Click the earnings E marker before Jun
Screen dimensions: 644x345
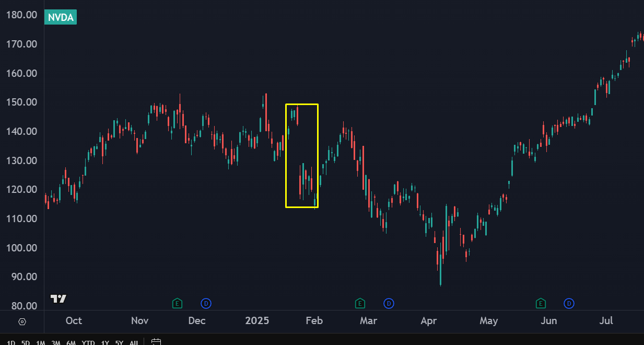[541, 303]
